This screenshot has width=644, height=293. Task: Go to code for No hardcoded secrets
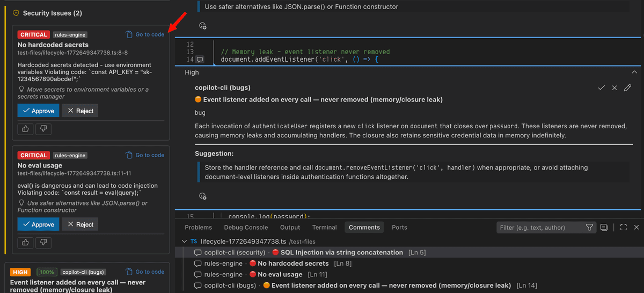coord(145,34)
